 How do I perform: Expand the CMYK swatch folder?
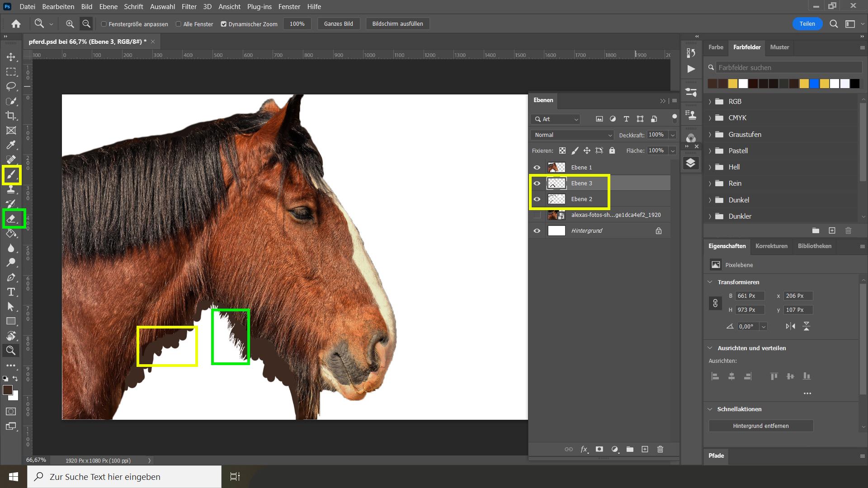tap(710, 118)
